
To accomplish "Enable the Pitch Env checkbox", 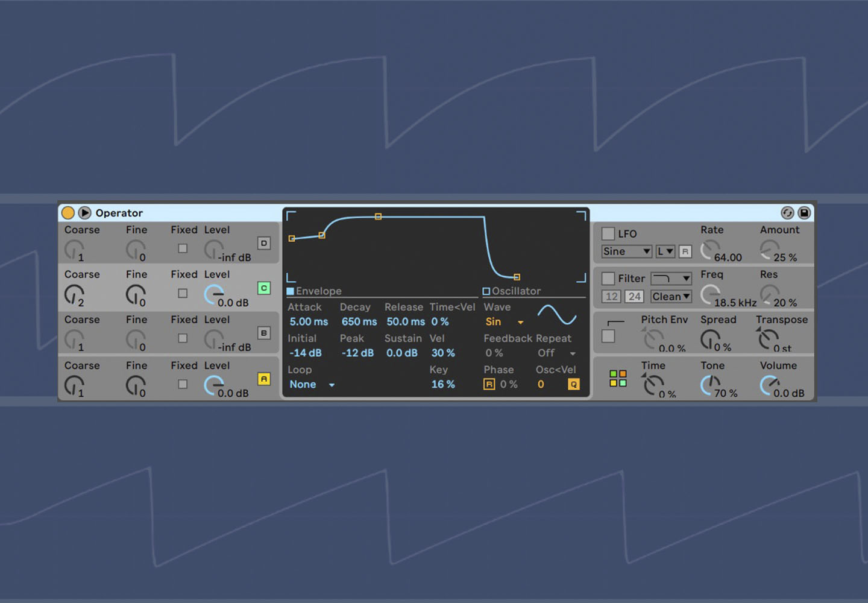I will coord(608,336).
